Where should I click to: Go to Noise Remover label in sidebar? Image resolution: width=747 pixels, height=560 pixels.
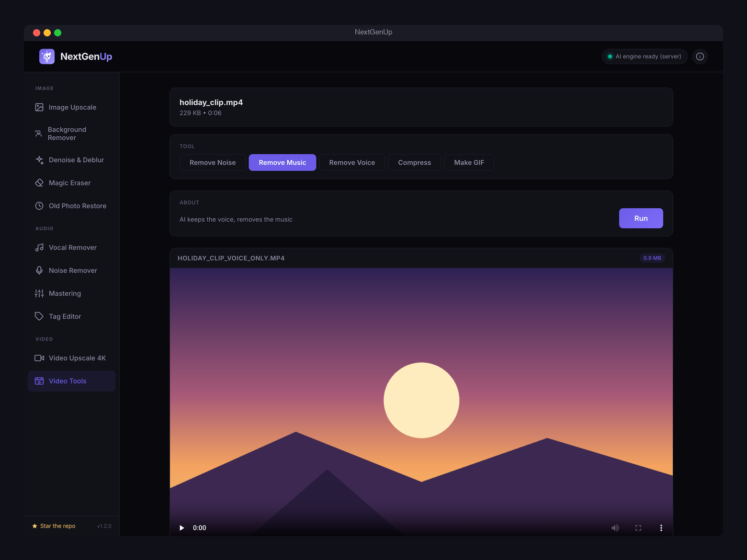coord(73,270)
